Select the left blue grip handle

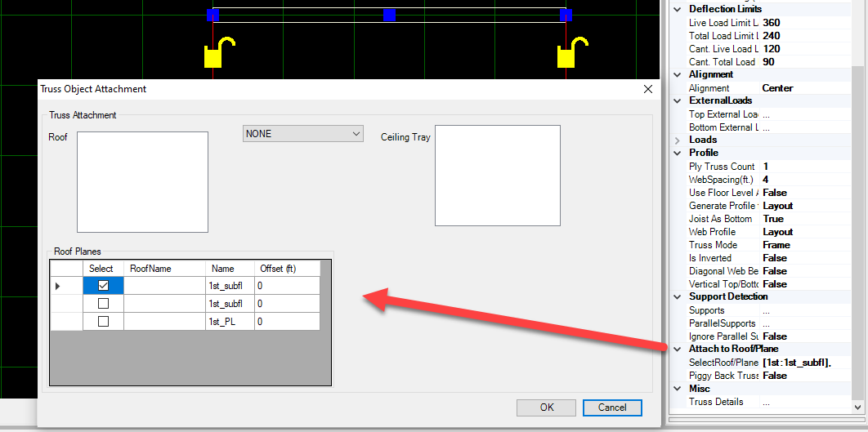point(213,15)
